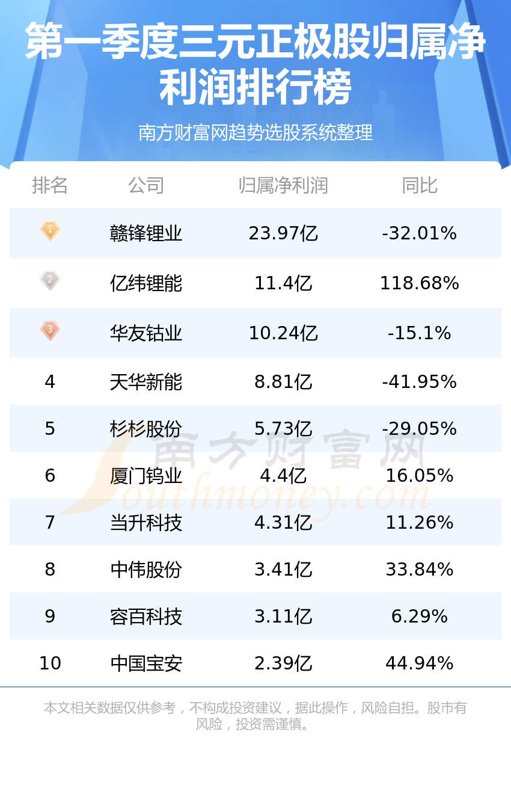511x812 pixels.
Task: Click the bronze rank 3 medal icon
Action: tap(50, 330)
